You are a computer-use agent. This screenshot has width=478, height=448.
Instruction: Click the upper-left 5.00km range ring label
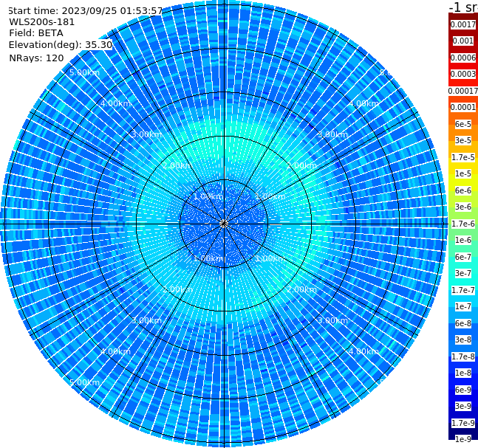84,72
